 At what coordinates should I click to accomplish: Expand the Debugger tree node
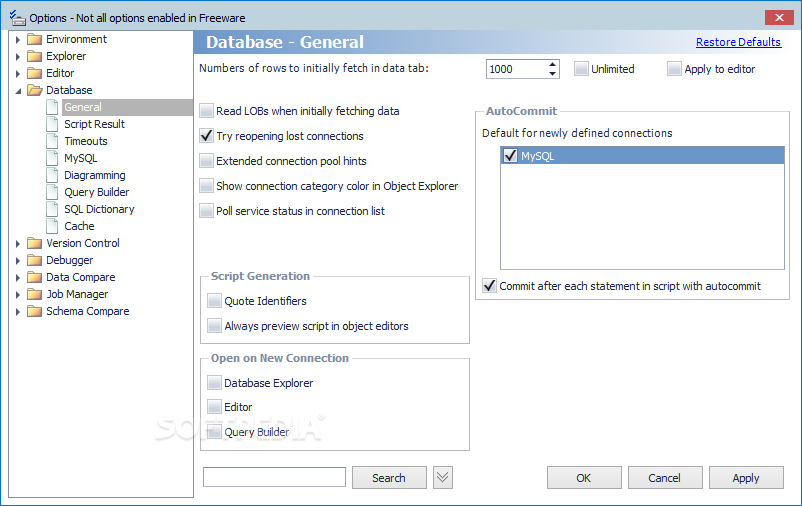coord(18,260)
